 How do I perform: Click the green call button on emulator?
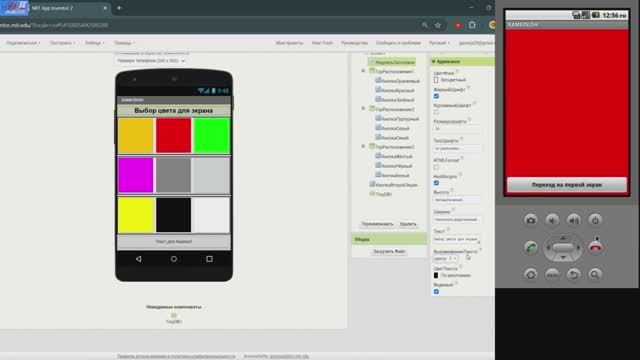point(531,247)
